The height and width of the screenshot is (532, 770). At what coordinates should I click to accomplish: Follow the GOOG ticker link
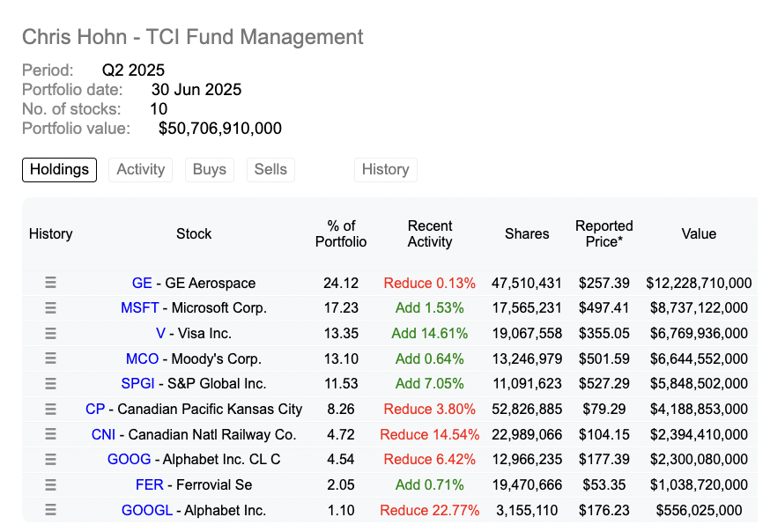(129, 460)
